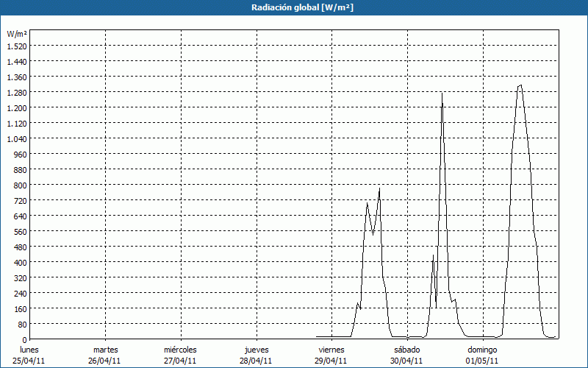Click the Friday radiation peak near 780
Image resolution: width=588 pixels, height=368 pixels.
[x=379, y=188]
